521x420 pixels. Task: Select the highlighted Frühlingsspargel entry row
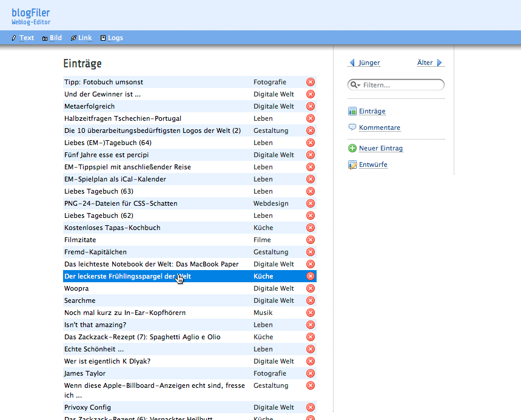pyautogui.click(x=127, y=276)
